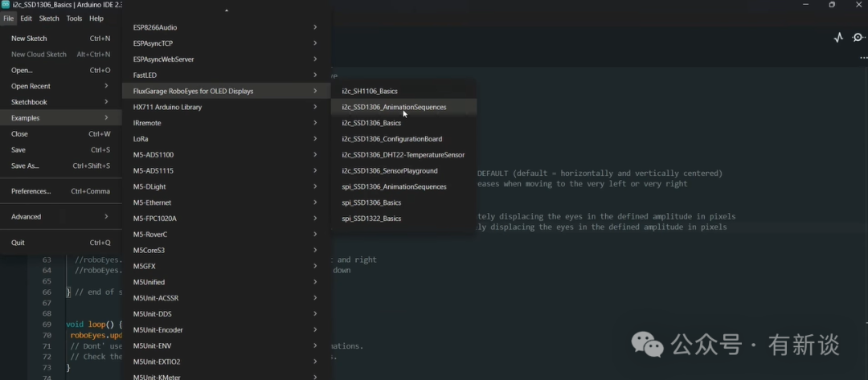Expand ESP8266Audio examples
Image resolution: width=868 pixels, height=380 pixels.
pos(227,27)
